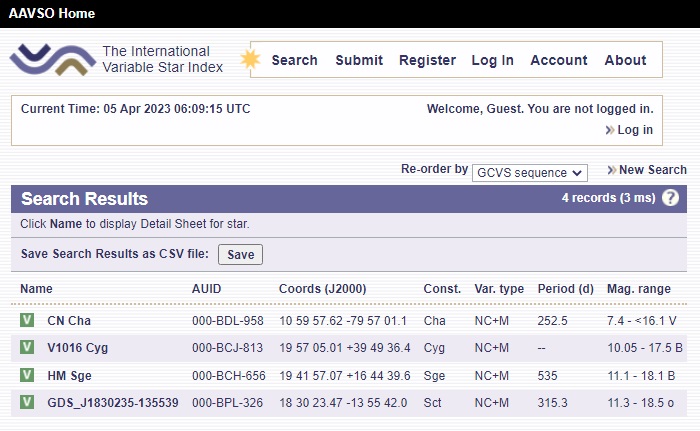Click magnitude range 11.1 - 18.1 B
Viewport: 700px width, 431px height.
641,376
